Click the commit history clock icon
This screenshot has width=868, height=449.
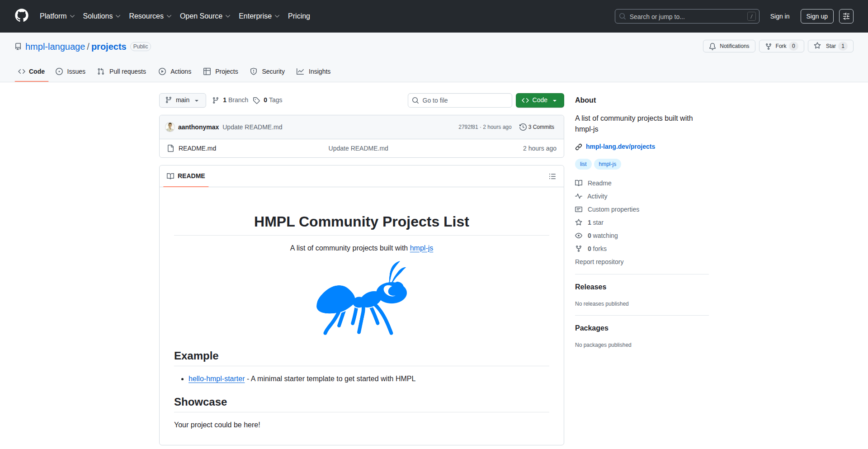(523, 127)
